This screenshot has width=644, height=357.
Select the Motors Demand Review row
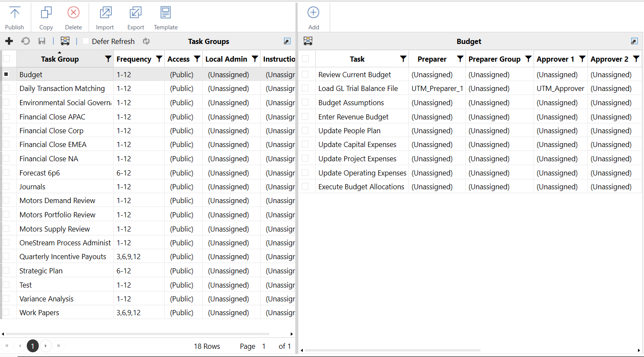(148, 200)
